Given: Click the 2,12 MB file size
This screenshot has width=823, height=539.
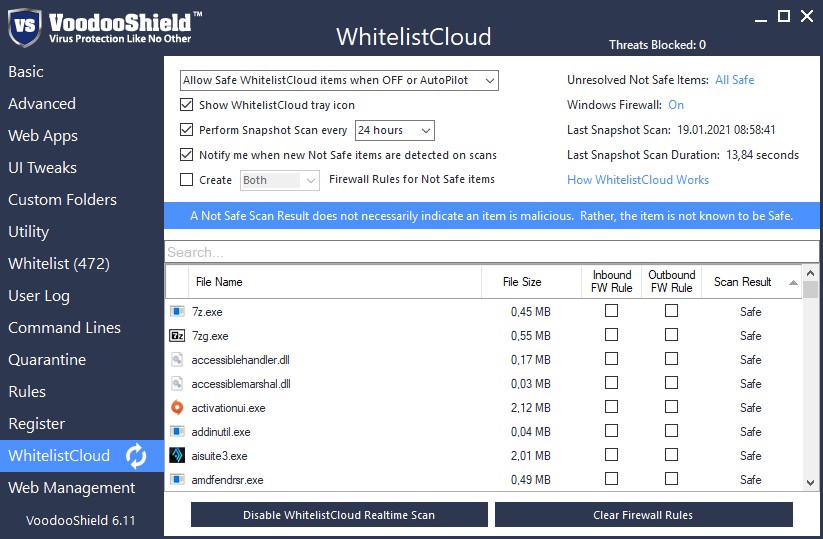Looking at the screenshot, I should (531, 408).
